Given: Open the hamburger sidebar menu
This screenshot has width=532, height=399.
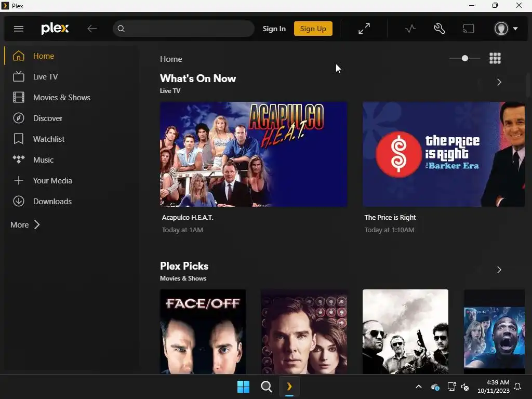Looking at the screenshot, I should coord(19,29).
